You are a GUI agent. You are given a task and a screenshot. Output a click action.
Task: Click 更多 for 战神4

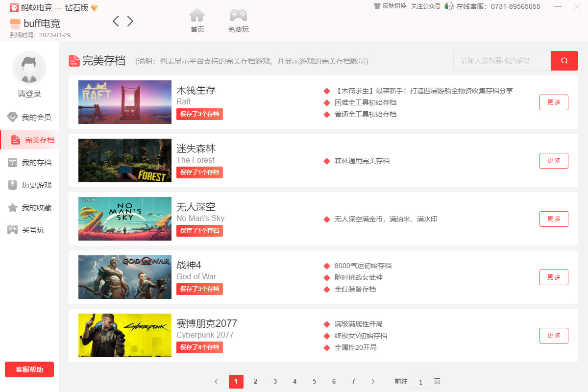(x=554, y=277)
